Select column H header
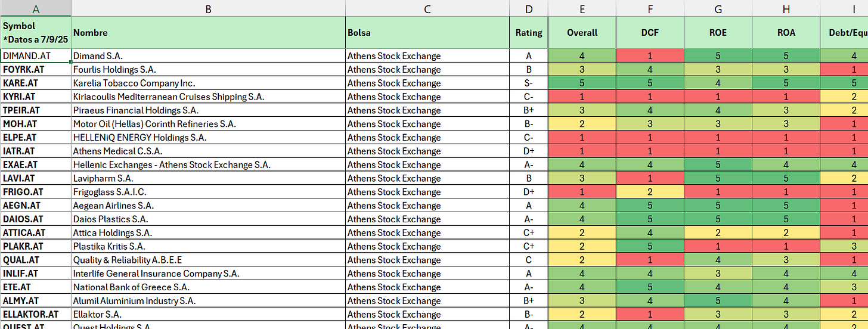 click(x=786, y=8)
